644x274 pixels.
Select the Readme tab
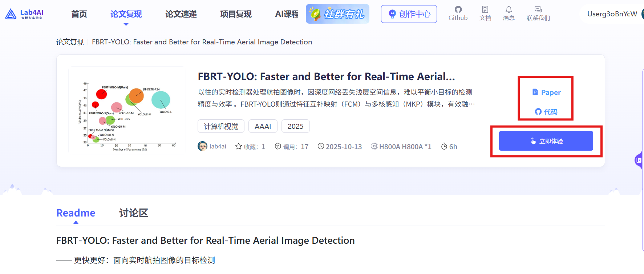coord(76,213)
